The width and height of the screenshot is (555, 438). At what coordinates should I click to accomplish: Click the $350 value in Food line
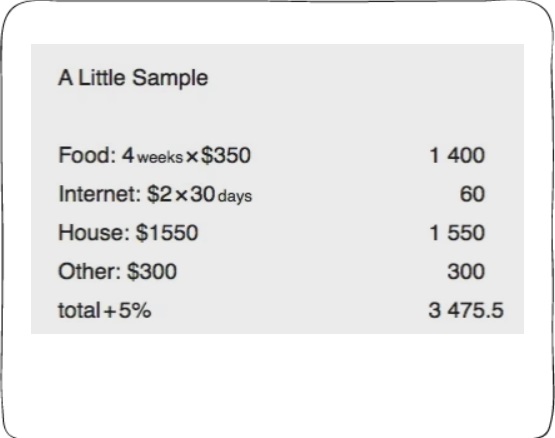click(x=226, y=155)
